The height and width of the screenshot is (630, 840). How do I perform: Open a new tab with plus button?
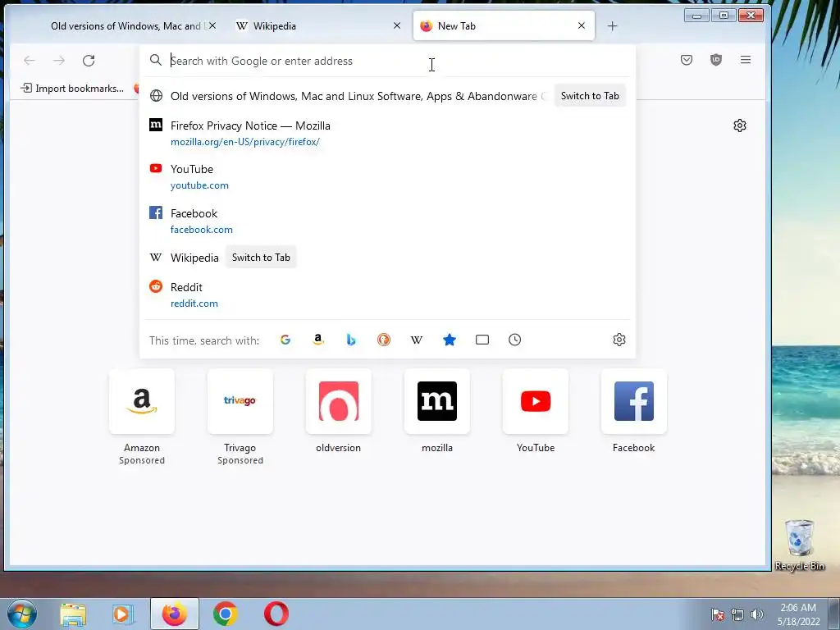click(x=612, y=25)
